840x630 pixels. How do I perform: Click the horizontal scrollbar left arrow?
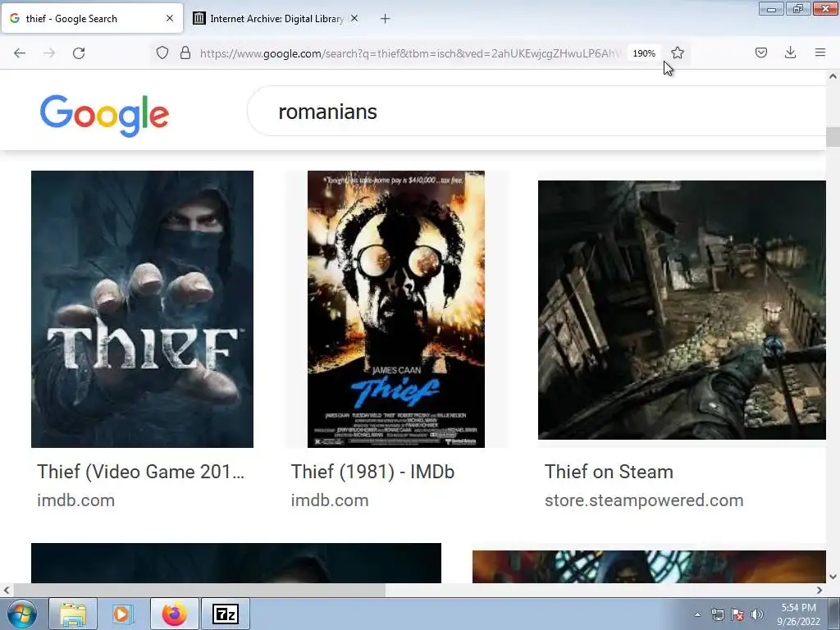coord(7,591)
